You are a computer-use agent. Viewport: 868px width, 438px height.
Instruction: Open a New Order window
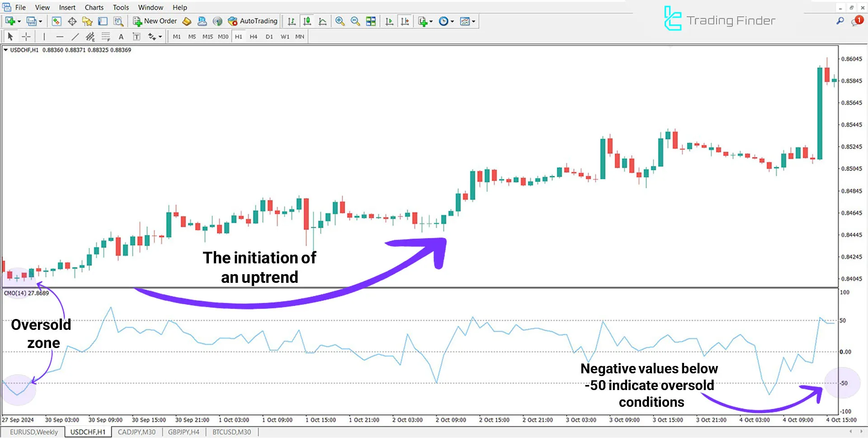click(x=155, y=21)
